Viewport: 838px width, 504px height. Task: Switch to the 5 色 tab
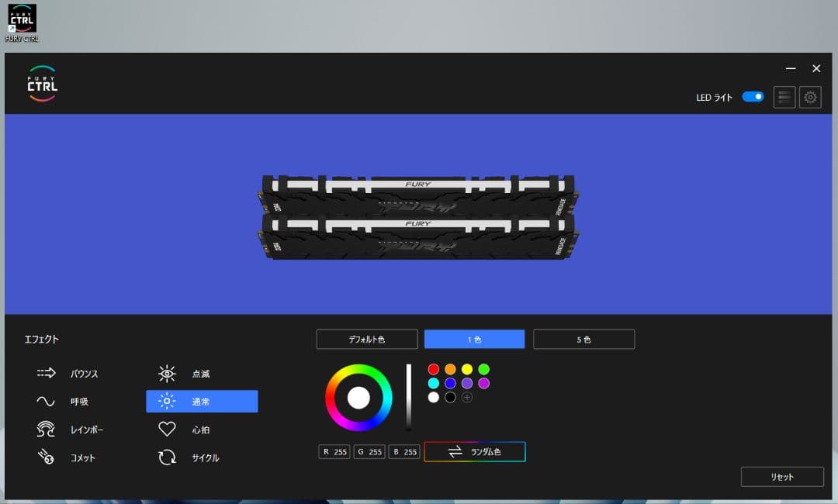pos(584,339)
